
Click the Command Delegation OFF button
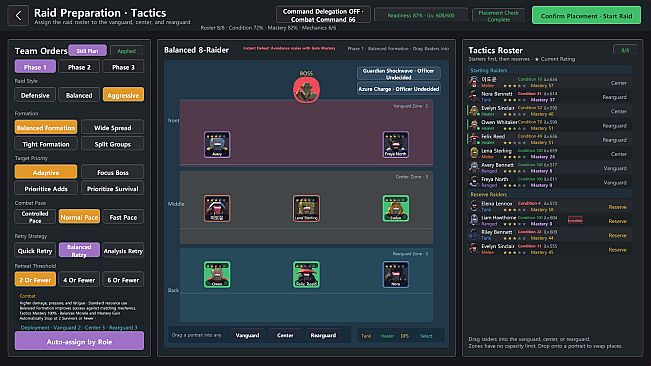click(323, 15)
